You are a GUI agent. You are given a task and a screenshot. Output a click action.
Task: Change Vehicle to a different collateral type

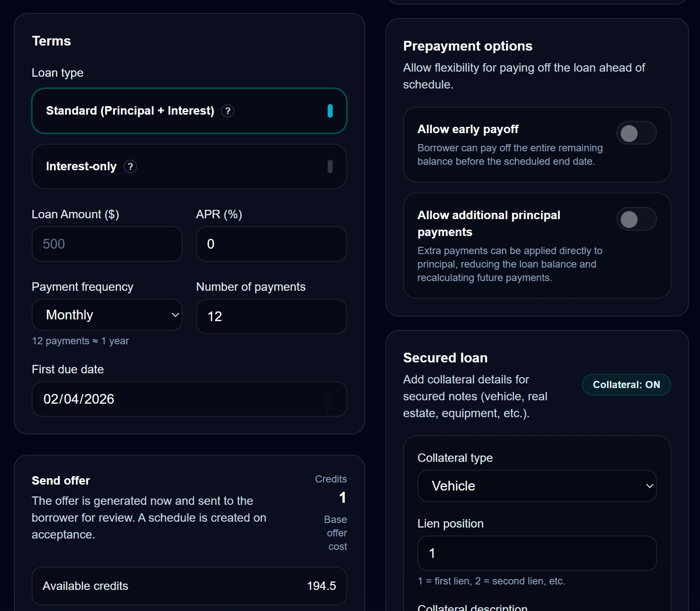536,486
